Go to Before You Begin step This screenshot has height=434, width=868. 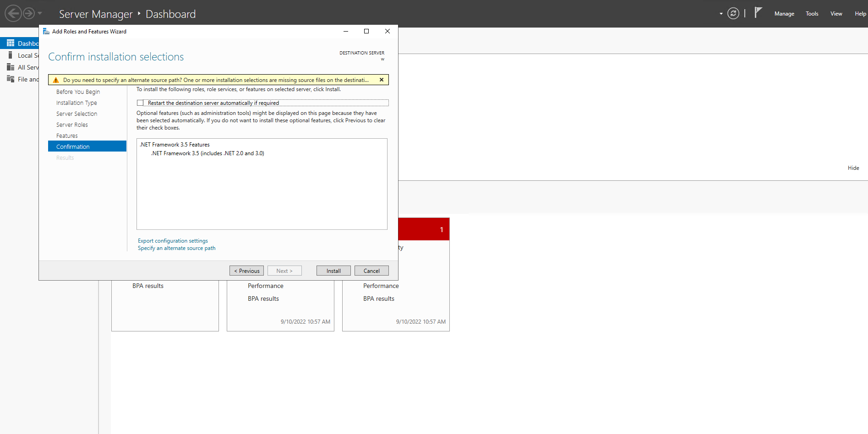tap(78, 92)
